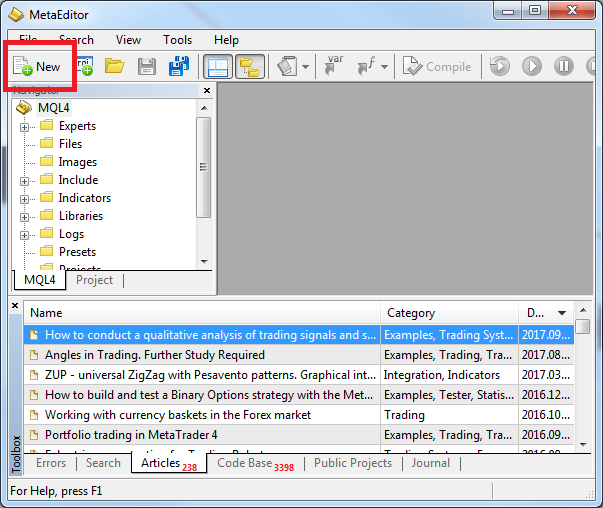Click article icon for Angles in Trading

pos(34,355)
